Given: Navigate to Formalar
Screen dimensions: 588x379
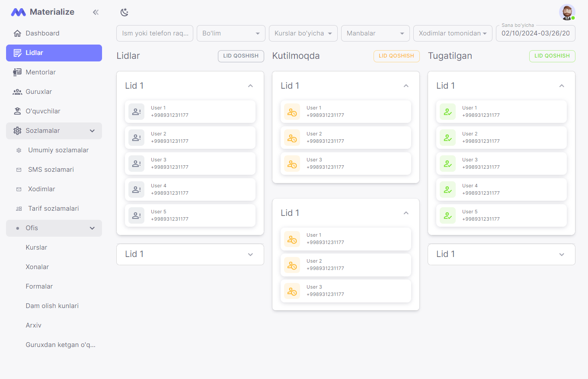Looking at the screenshot, I should 39,286.
